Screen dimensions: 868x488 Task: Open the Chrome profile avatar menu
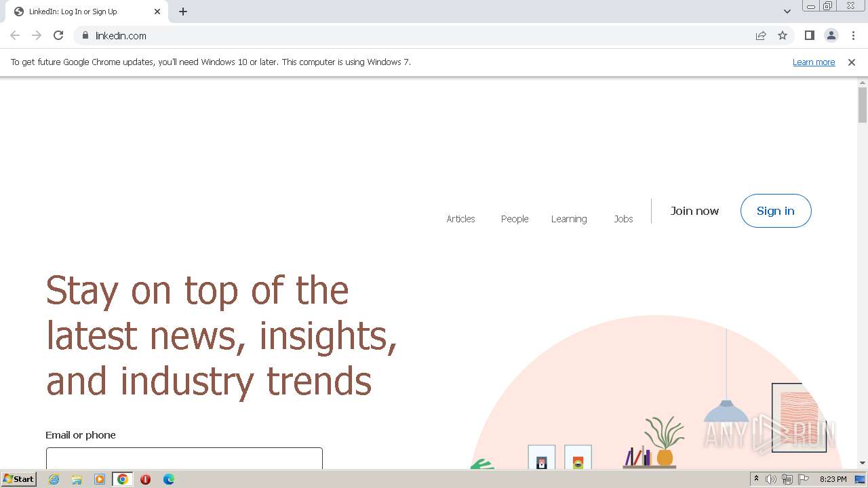point(831,35)
